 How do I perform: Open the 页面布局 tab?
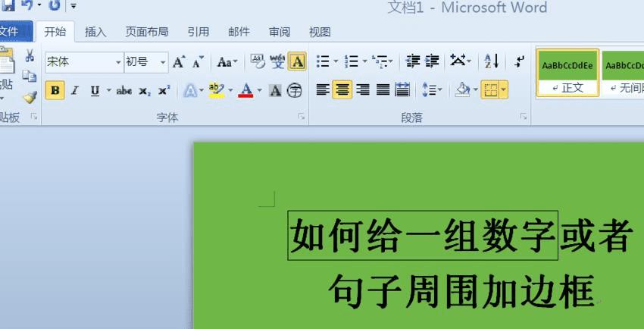(147, 32)
